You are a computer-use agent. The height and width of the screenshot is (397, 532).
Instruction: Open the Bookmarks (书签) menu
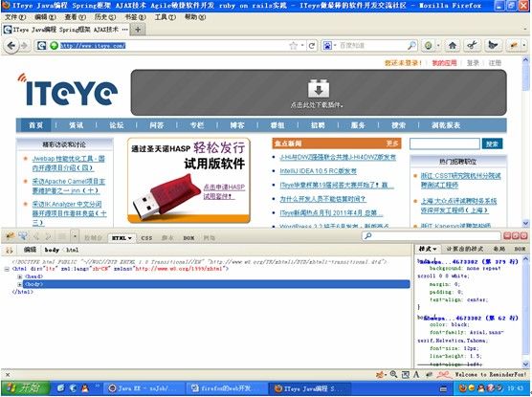(x=135, y=17)
